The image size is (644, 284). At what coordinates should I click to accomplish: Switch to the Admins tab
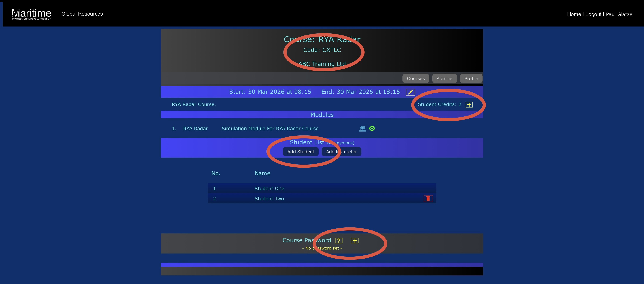pyautogui.click(x=444, y=78)
